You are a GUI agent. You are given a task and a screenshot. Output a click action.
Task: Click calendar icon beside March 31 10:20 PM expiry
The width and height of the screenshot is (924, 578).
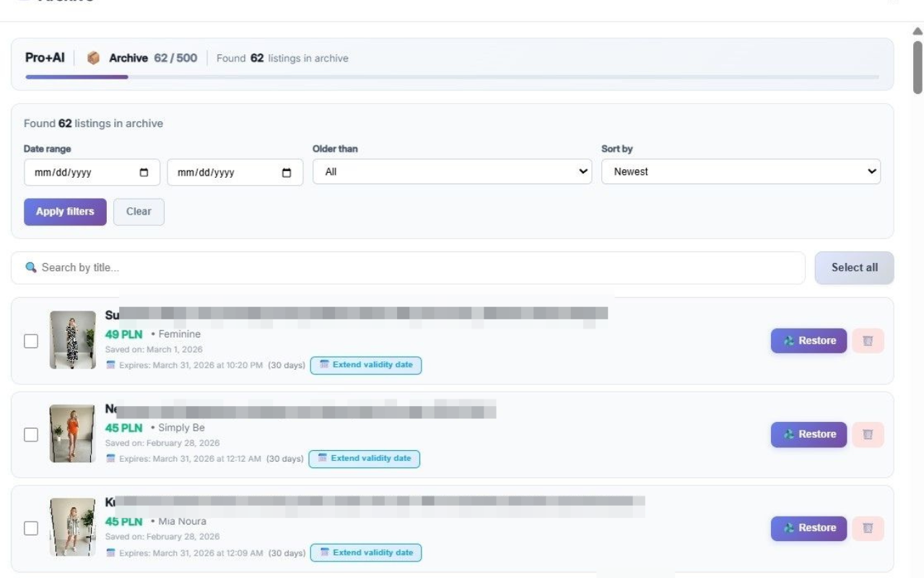(x=110, y=366)
